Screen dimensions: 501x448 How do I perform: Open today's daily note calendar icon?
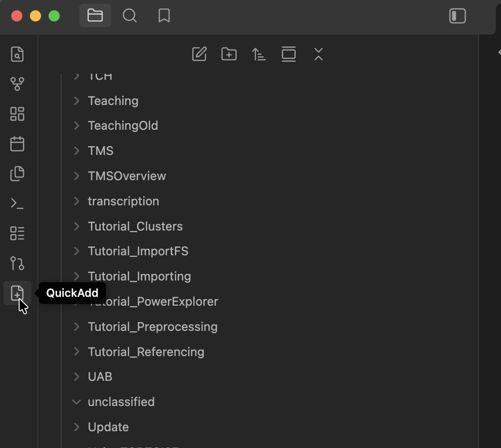click(x=17, y=144)
